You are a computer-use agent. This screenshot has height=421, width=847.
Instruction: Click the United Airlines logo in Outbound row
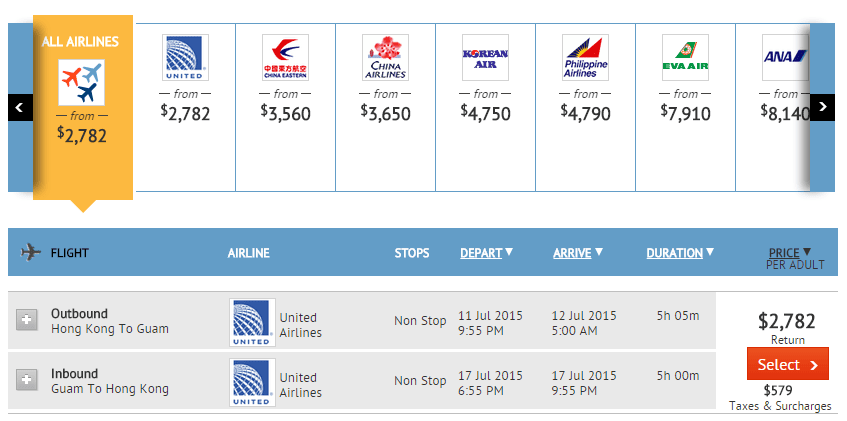point(251,321)
